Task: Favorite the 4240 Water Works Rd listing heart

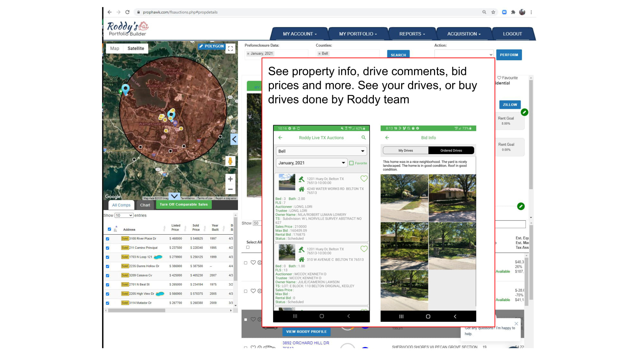Action: tap(364, 179)
